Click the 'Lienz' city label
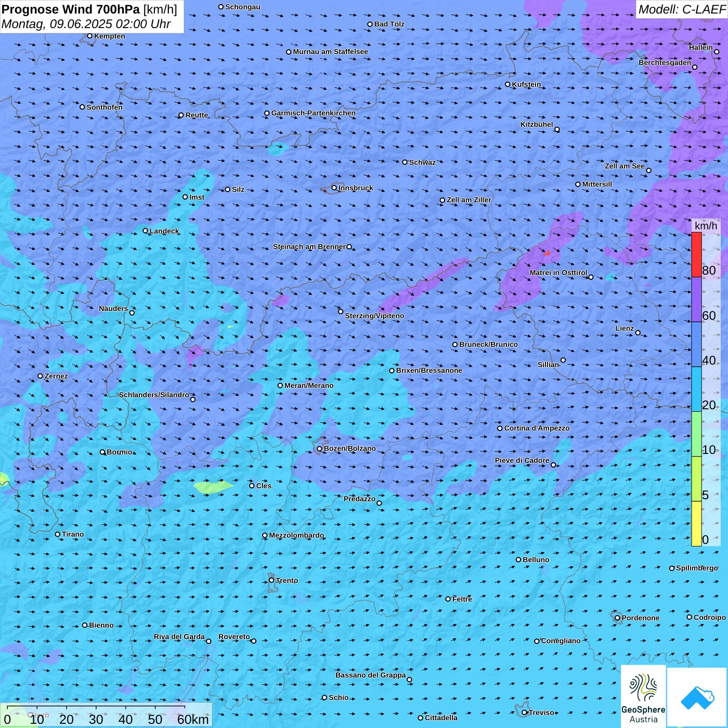The image size is (728, 728). click(625, 328)
